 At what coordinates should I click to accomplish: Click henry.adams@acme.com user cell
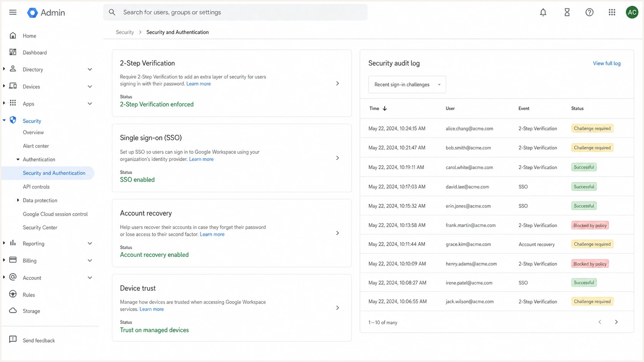471,264
